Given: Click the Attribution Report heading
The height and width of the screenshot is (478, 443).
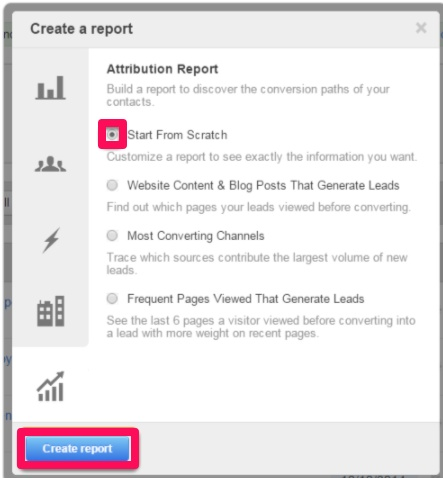Looking at the screenshot, I should [x=162, y=69].
